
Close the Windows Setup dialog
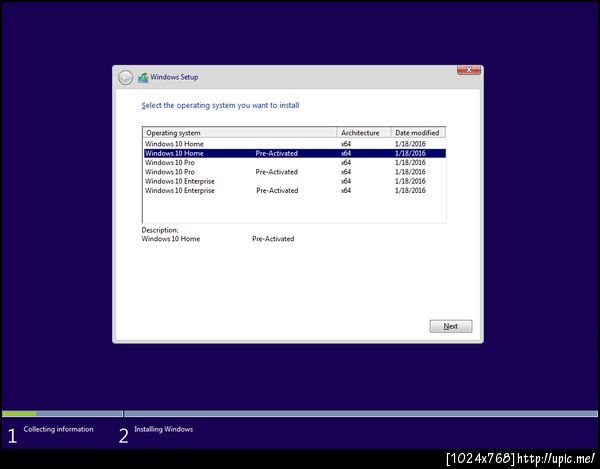click(469, 70)
